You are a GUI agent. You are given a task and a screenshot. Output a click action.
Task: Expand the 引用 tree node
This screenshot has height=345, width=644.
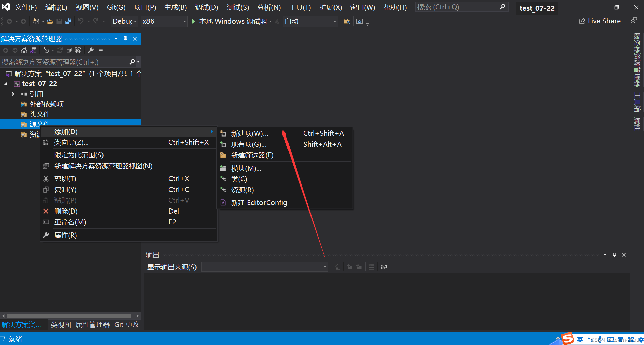(x=13, y=94)
